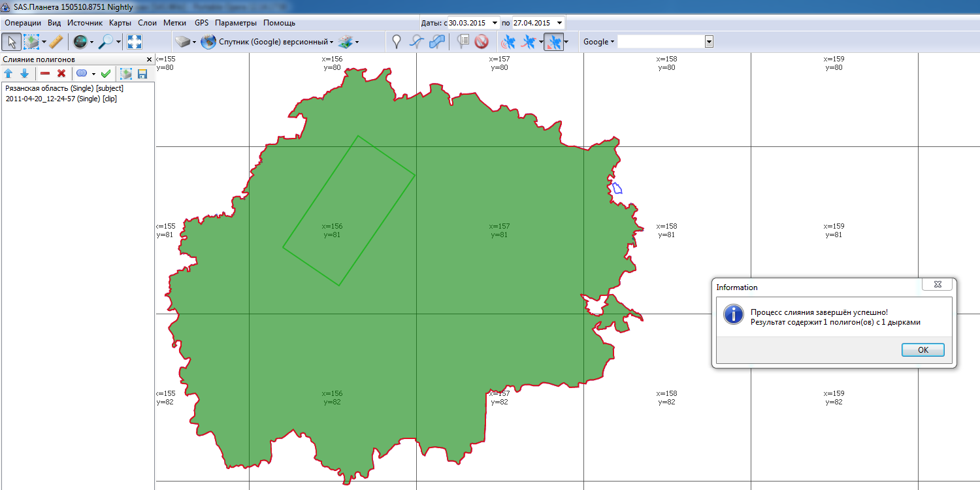
Task: Toggle GPS connect satellite icon
Action: [x=508, y=42]
